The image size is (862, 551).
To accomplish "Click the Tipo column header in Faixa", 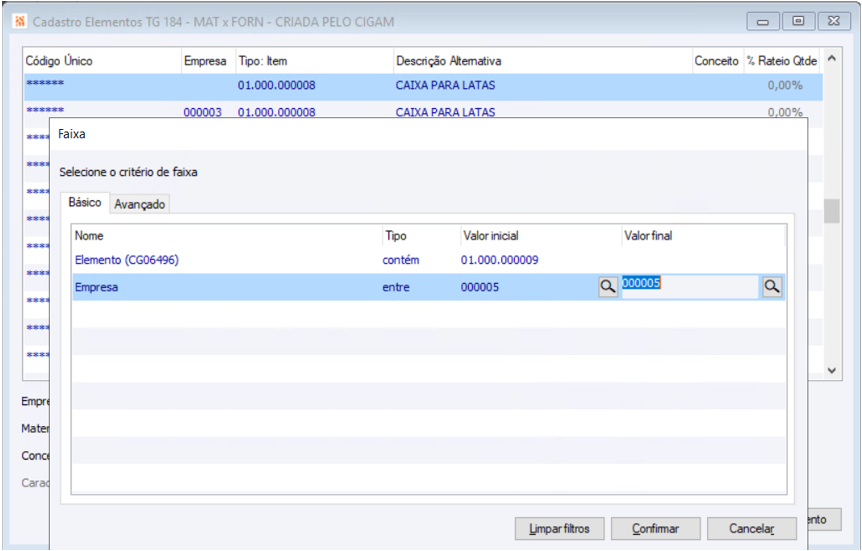I will (x=422, y=235).
